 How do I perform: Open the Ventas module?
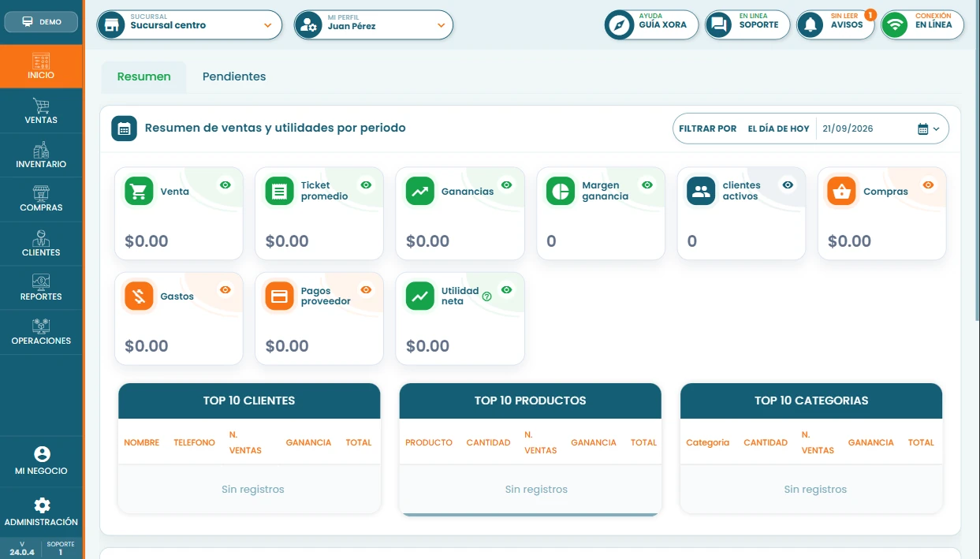41,111
